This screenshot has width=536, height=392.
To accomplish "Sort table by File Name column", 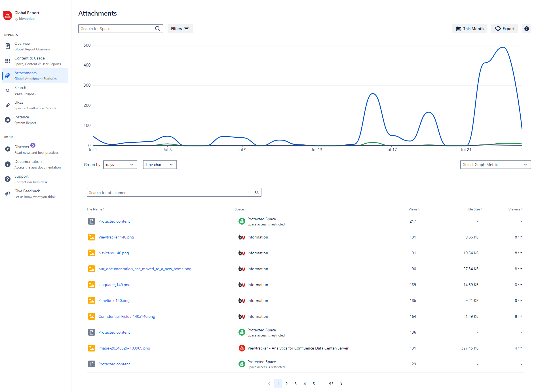I will point(95,209).
